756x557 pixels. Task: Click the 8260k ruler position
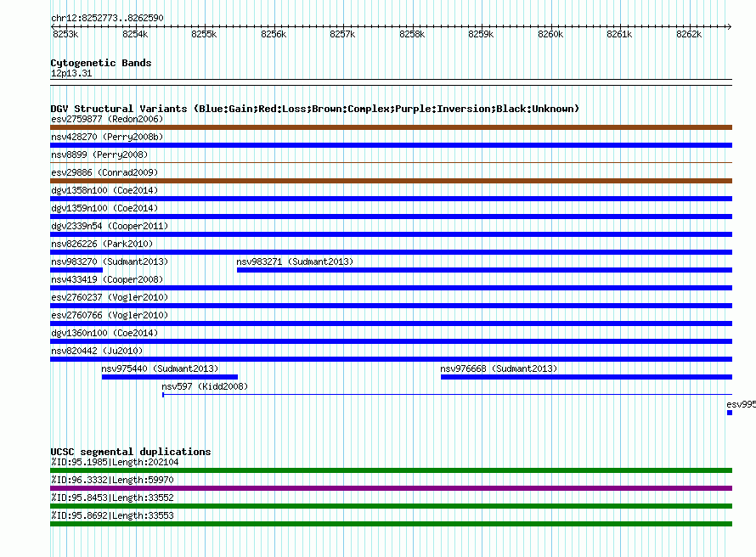click(x=550, y=34)
